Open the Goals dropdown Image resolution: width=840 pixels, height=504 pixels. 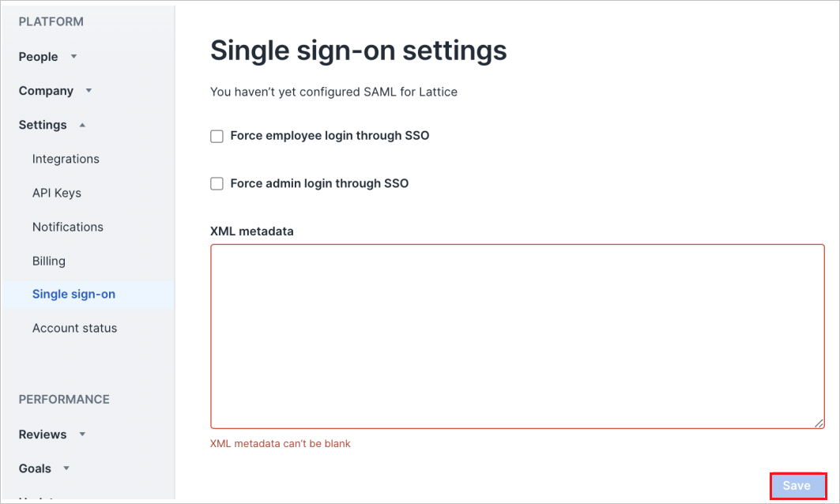66,468
